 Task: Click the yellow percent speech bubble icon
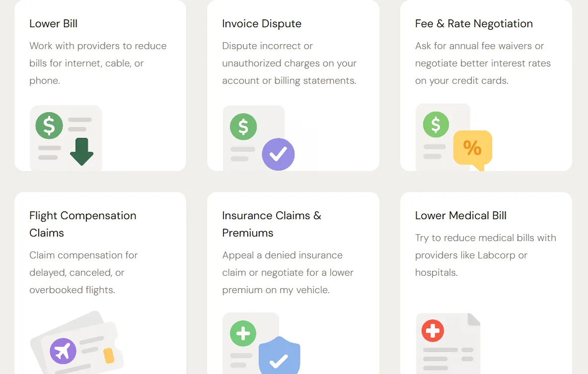(x=472, y=148)
